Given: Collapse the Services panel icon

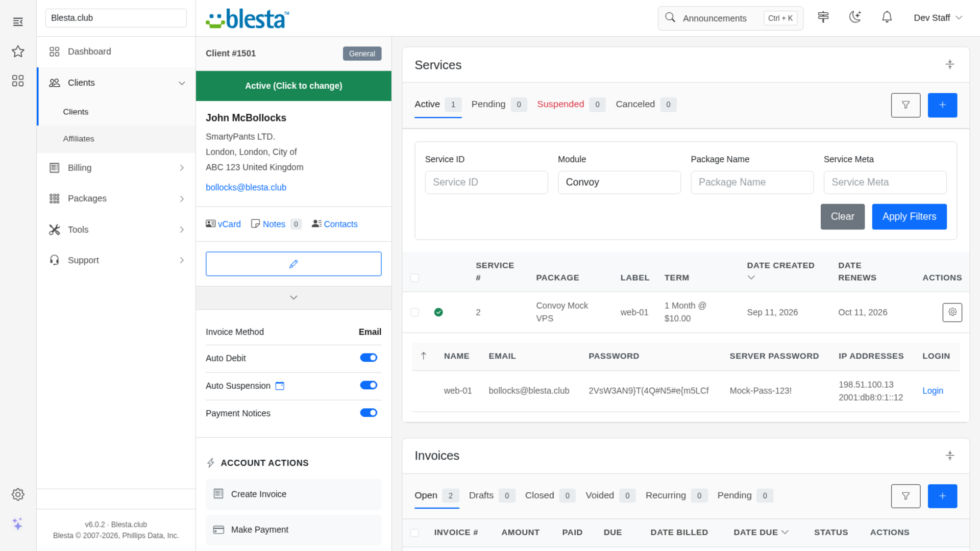Looking at the screenshot, I should click(950, 64).
